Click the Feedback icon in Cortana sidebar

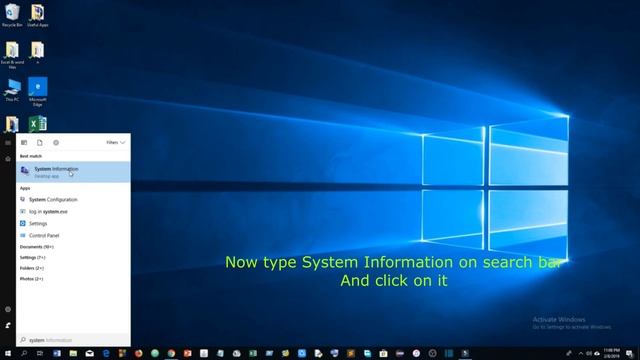tap(8, 325)
